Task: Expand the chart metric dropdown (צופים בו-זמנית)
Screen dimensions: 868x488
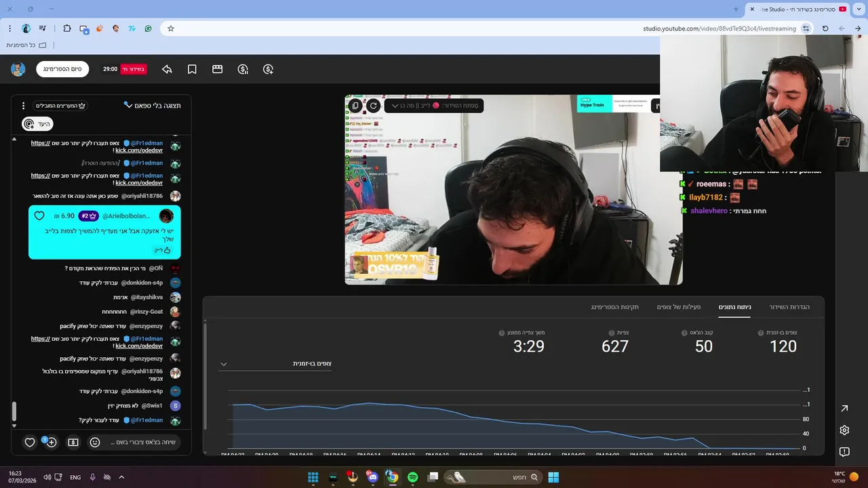Action: click(275, 364)
